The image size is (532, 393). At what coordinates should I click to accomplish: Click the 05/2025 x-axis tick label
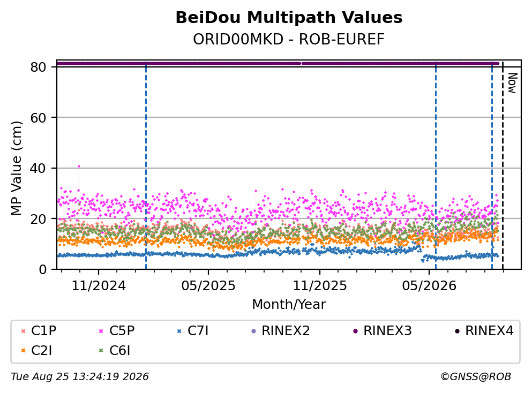[208, 286]
